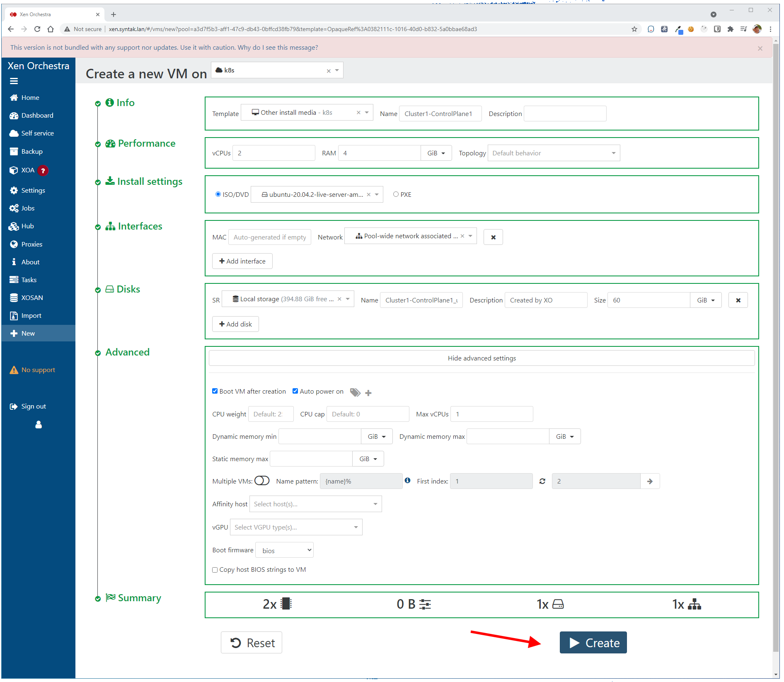Expand the Topology dropdown
The width and height of the screenshot is (784, 682).
pos(554,153)
